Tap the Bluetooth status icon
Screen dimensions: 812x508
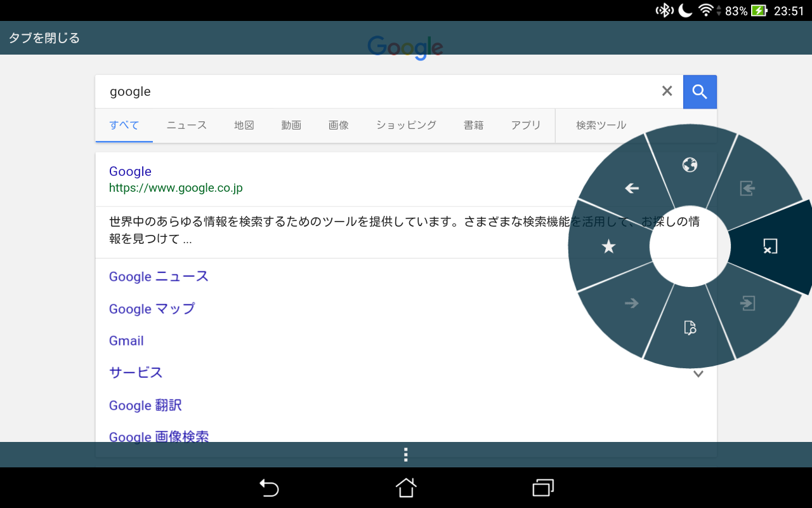pos(664,10)
